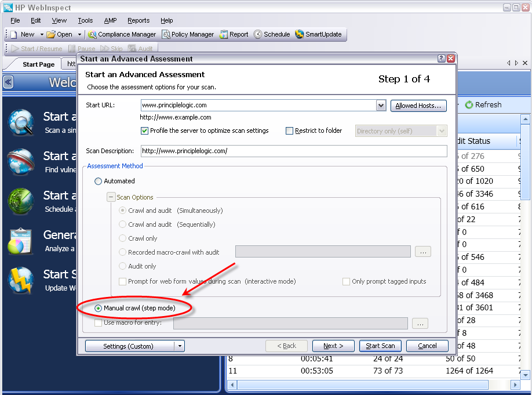Viewport: 532px width, 395px height.
Task: Click the Report toolbar icon
Action: (224, 34)
